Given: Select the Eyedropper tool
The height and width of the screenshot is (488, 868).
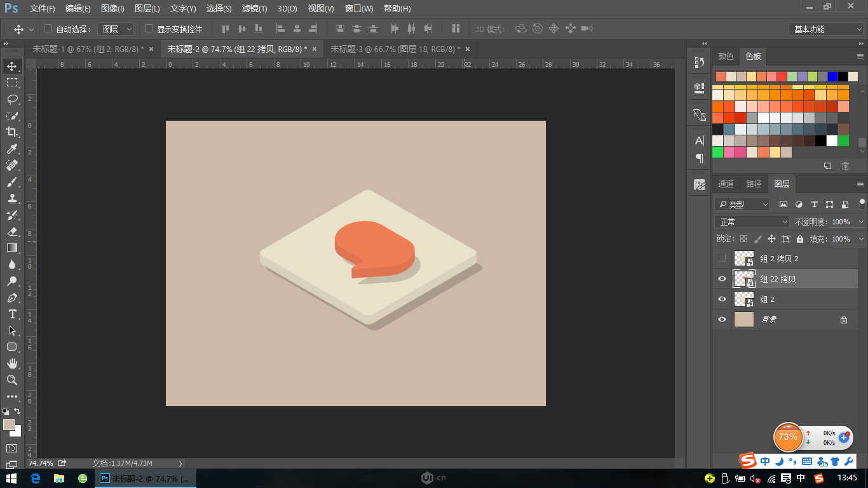Looking at the screenshot, I should coord(11,149).
